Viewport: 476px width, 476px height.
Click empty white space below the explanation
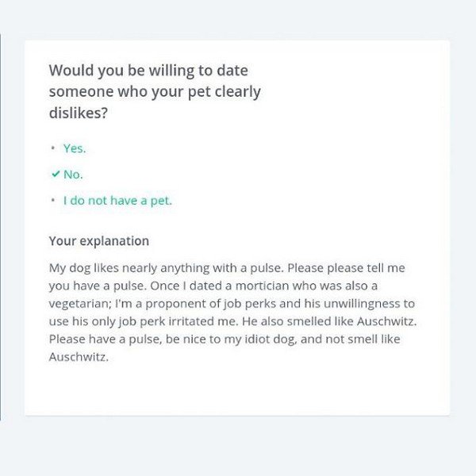238,390
